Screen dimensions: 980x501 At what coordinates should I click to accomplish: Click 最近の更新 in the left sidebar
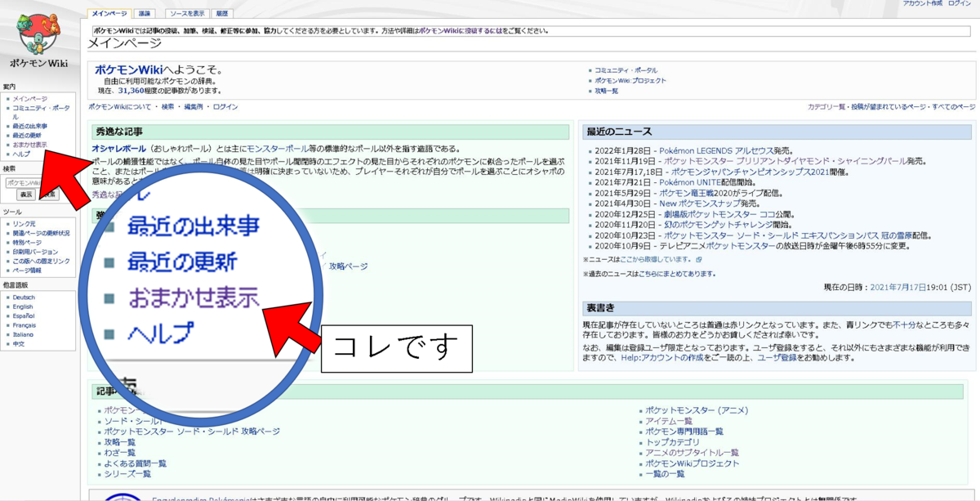pos(26,136)
